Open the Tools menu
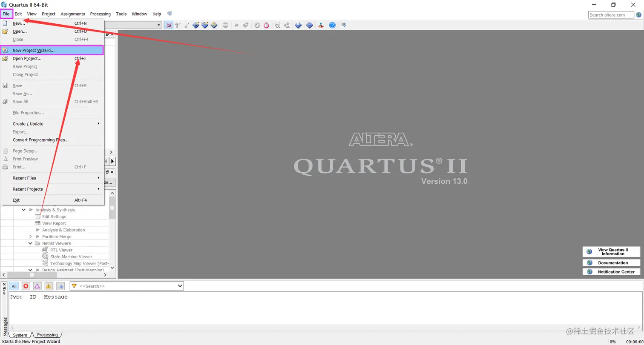This screenshot has width=644, height=345. tap(121, 14)
